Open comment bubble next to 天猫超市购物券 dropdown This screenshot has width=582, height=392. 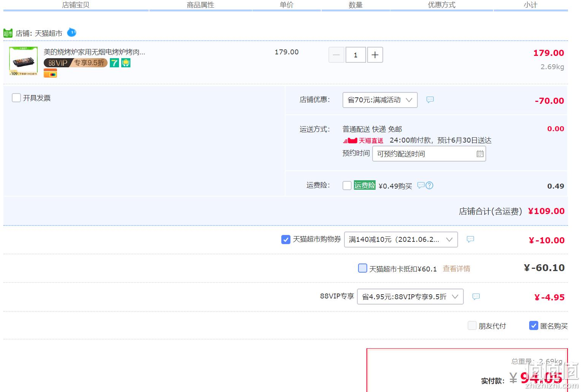[x=470, y=239]
